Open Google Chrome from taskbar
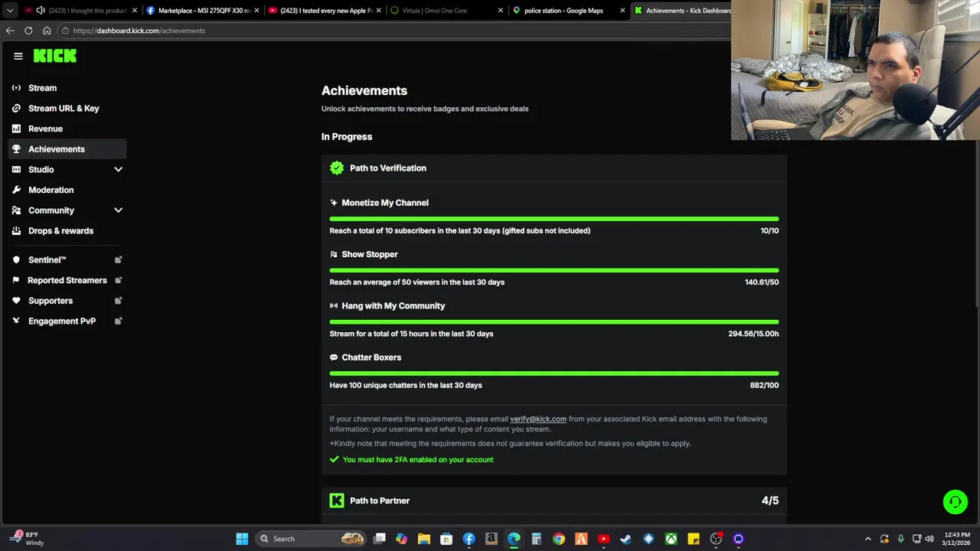This screenshot has height=551, width=980. [x=559, y=539]
